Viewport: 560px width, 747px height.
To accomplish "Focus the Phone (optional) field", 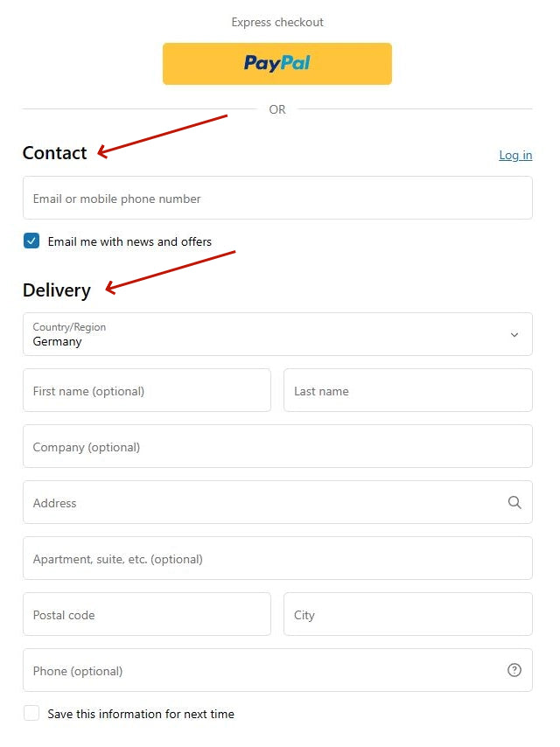I will (x=277, y=670).
